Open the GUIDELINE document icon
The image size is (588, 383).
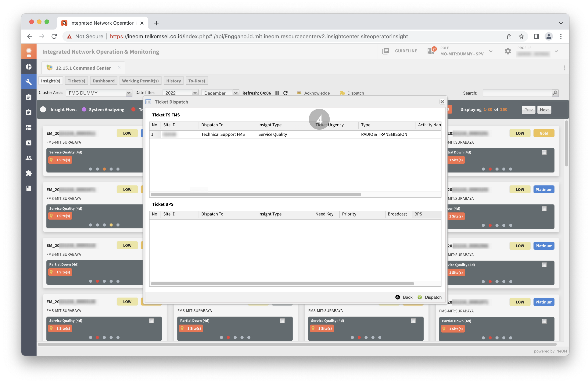386,51
